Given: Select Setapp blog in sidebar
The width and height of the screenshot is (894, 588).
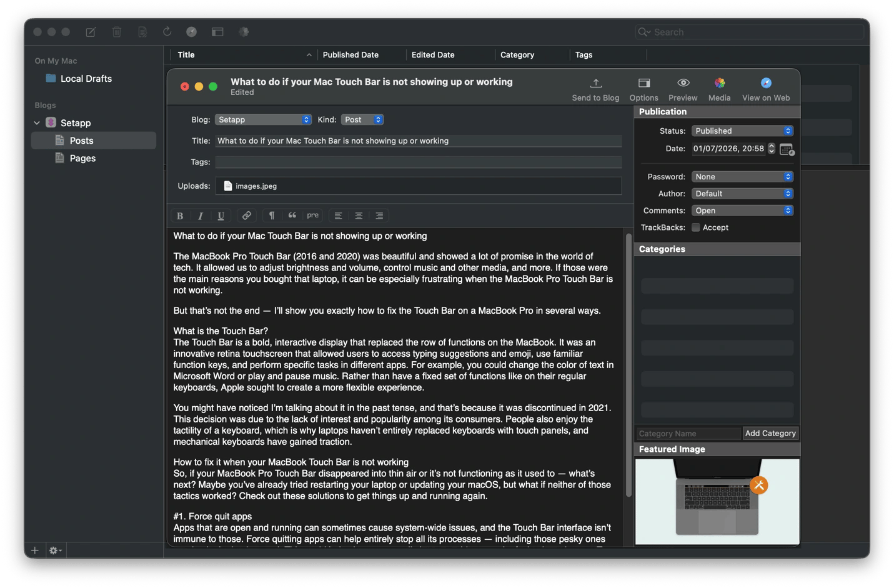Looking at the screenshot, I should click(76, 123).
